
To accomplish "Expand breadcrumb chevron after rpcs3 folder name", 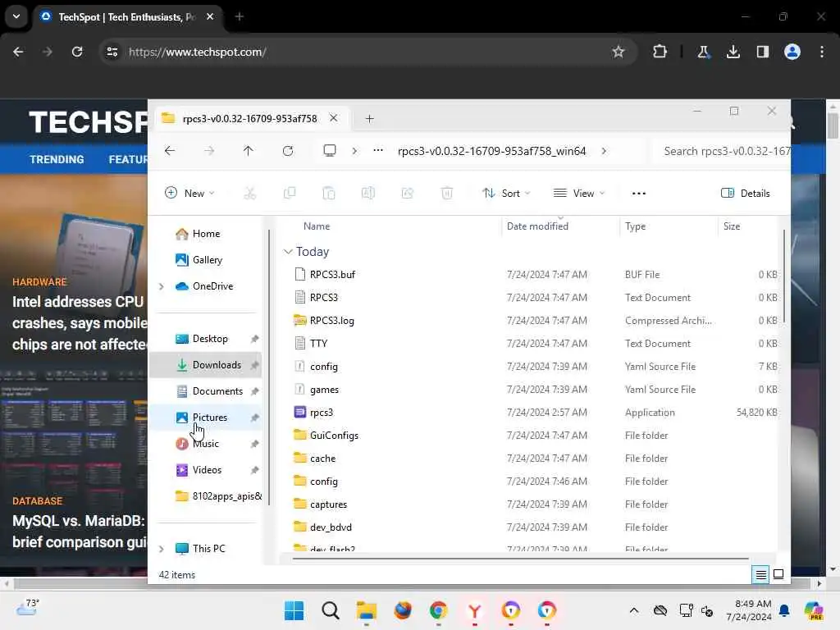I will (604, 151).
